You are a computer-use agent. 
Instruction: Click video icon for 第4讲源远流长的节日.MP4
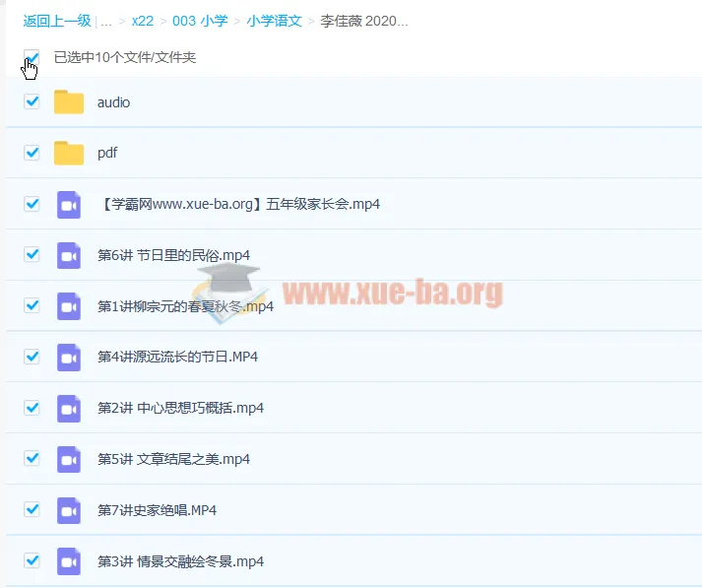(69, 357)
